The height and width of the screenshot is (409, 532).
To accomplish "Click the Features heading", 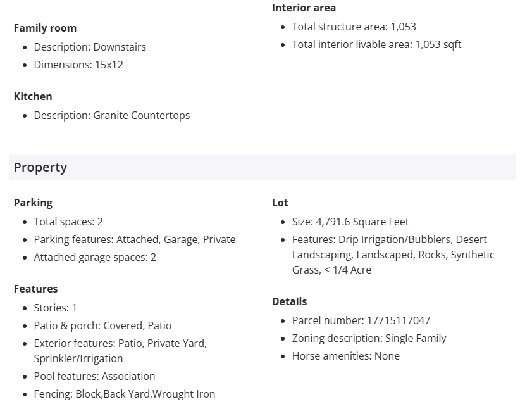I will [35, 289].
